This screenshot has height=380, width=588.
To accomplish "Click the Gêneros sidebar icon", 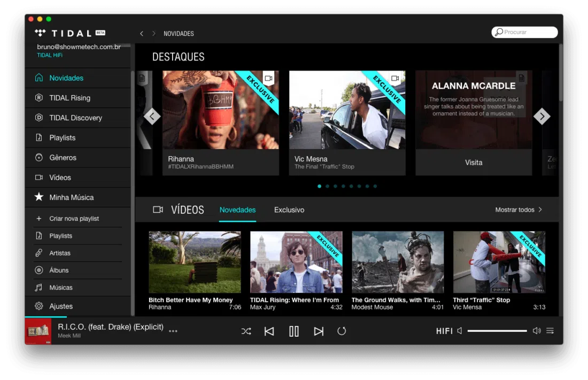I will (x=39, y=158).
